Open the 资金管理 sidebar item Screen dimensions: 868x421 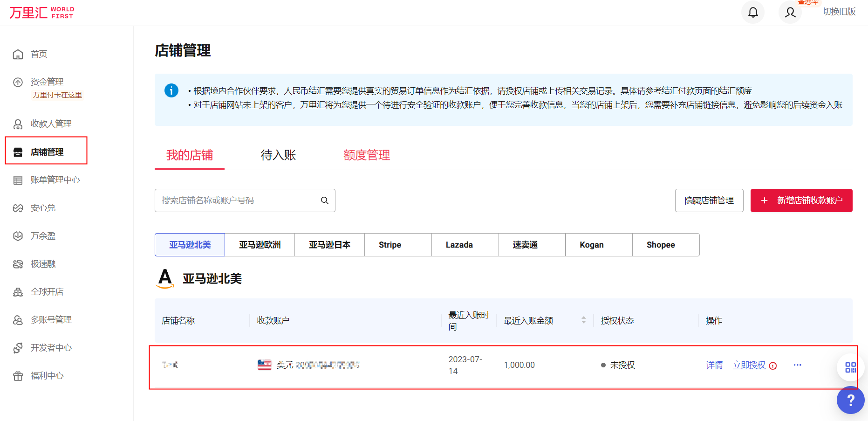tap(47, 81)
